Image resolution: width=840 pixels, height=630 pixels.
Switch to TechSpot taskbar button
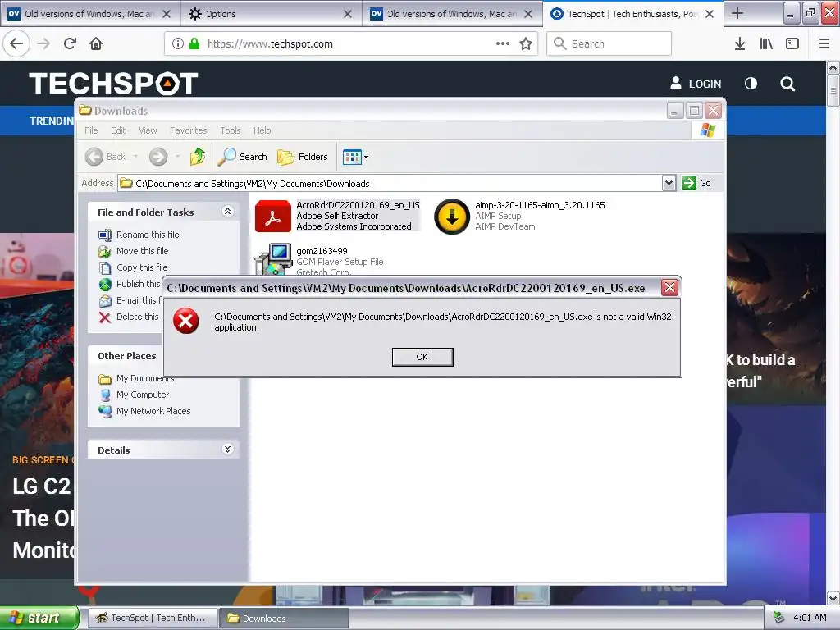click(x=153, y=618)
